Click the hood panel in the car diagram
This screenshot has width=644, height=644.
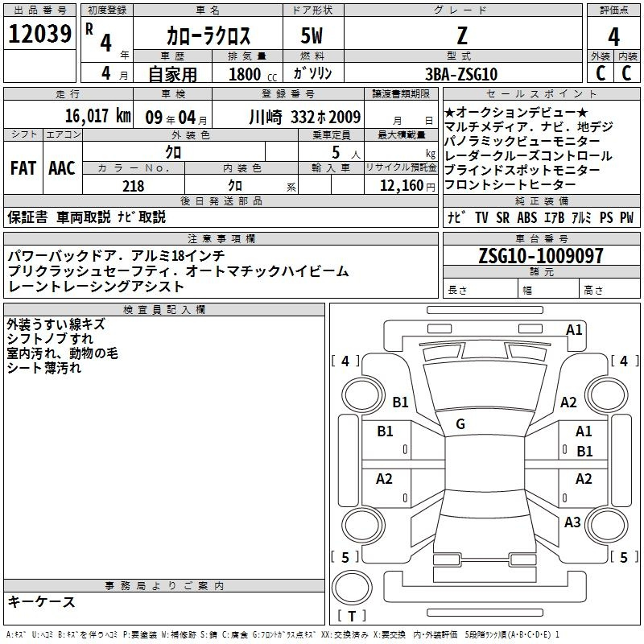pos(485,386)
